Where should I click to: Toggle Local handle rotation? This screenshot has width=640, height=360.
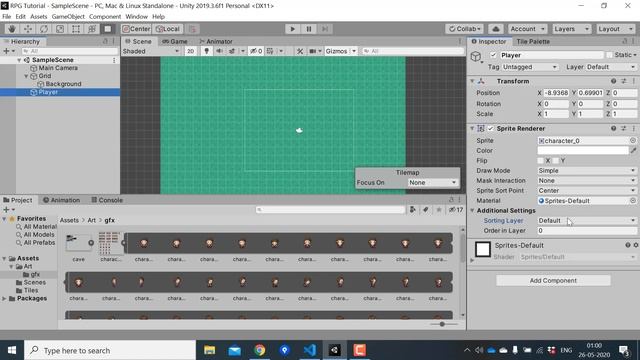168,29
